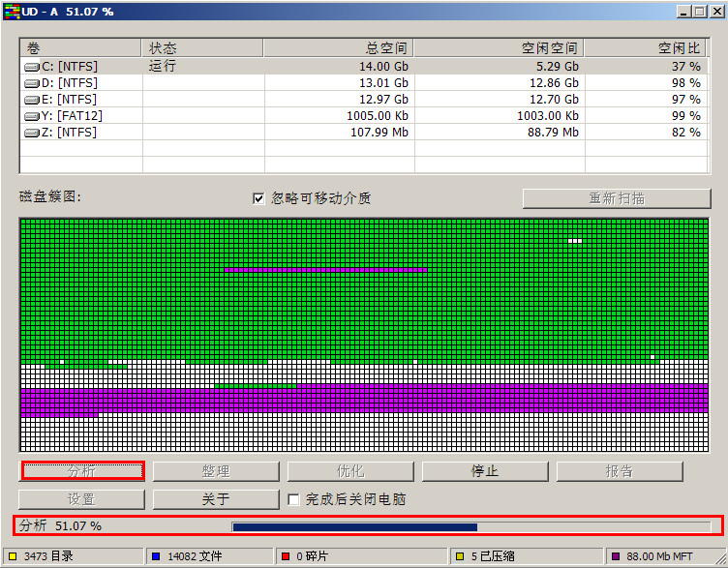Click the 重新扫描 button
This screenshot has height=568, width=728.
(x=617, y=198)
